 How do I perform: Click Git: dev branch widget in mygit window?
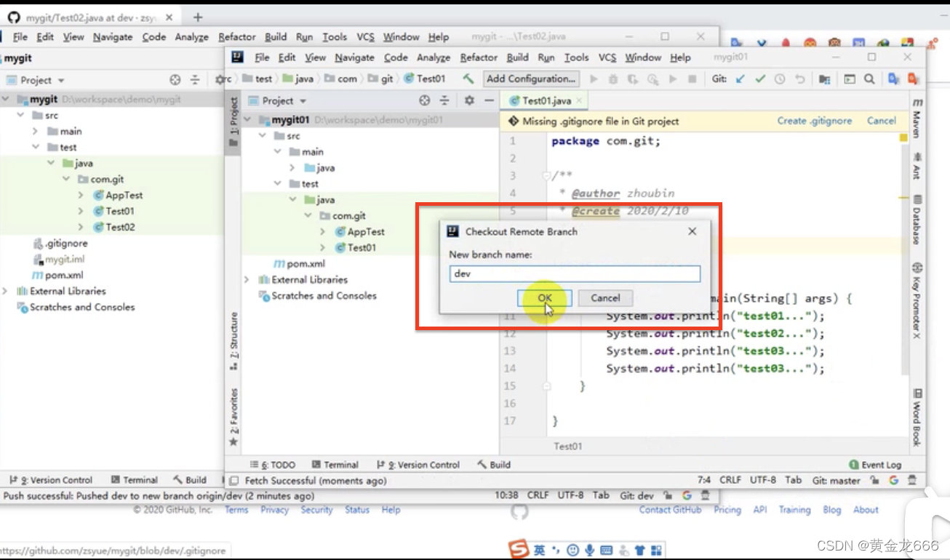pyautogui.click(x=636, y=495)
